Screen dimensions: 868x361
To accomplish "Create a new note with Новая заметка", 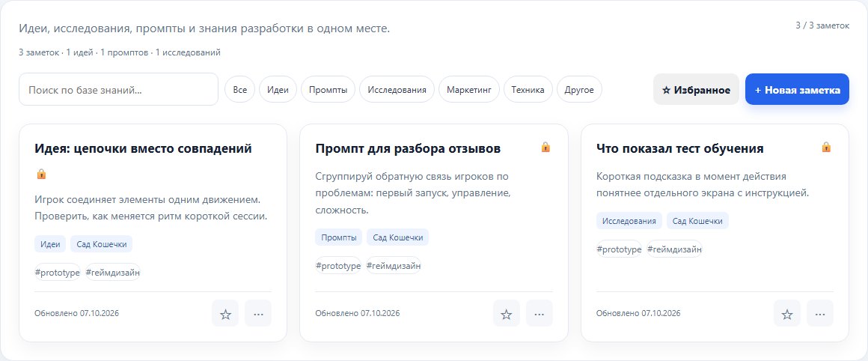I will pyautogui.click(x=797, y=90).
